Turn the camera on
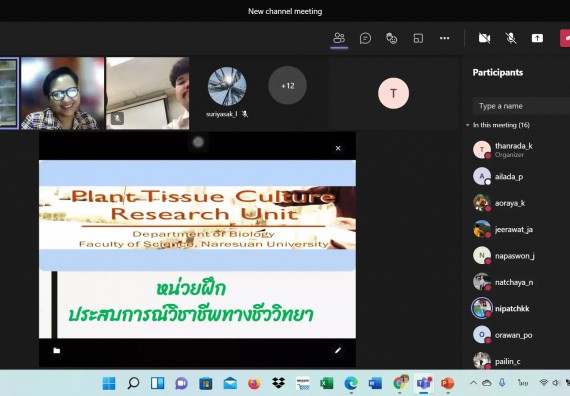Viewport: 570px width, 396px height. [484, 38]
